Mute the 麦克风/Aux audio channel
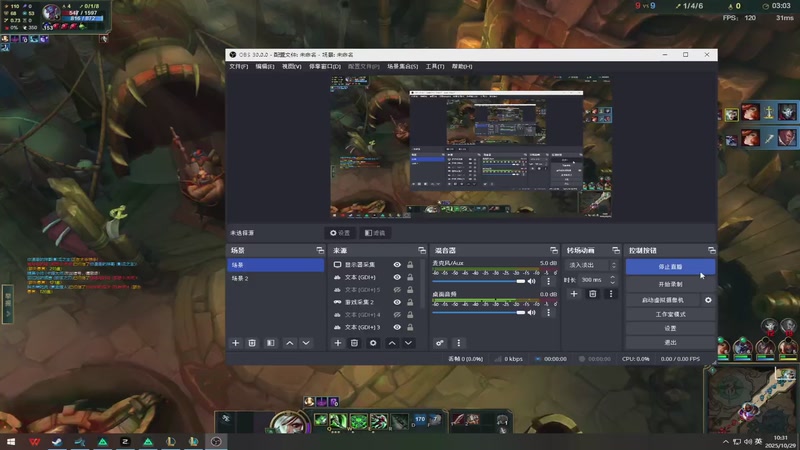Image resolution: width=800 pixels, height=450 pixels. (532, 281)
